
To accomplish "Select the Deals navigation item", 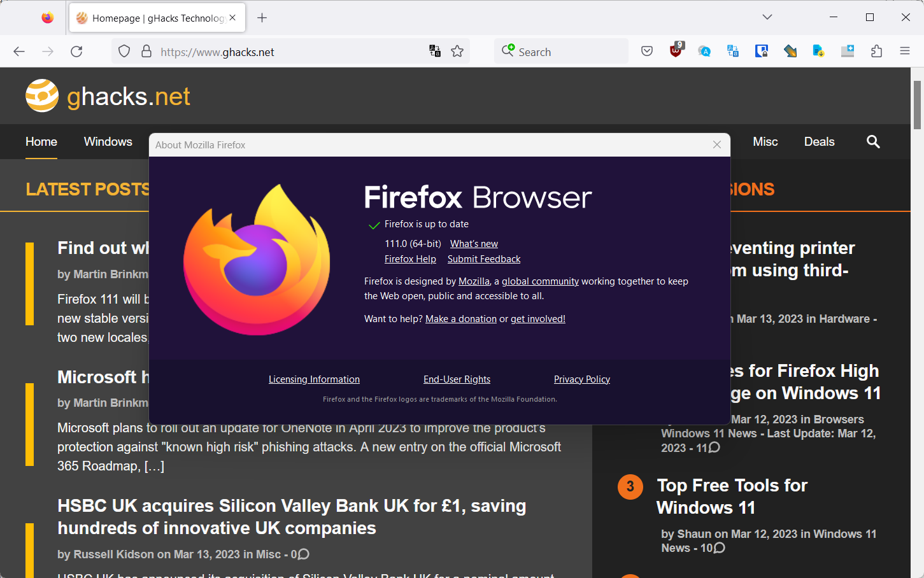I will [x=820, y=142].
